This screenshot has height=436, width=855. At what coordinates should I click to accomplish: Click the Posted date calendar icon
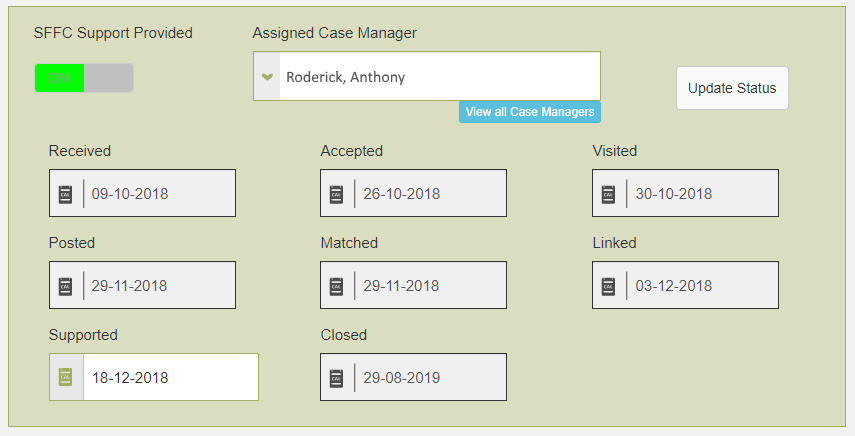click(66, 286)
